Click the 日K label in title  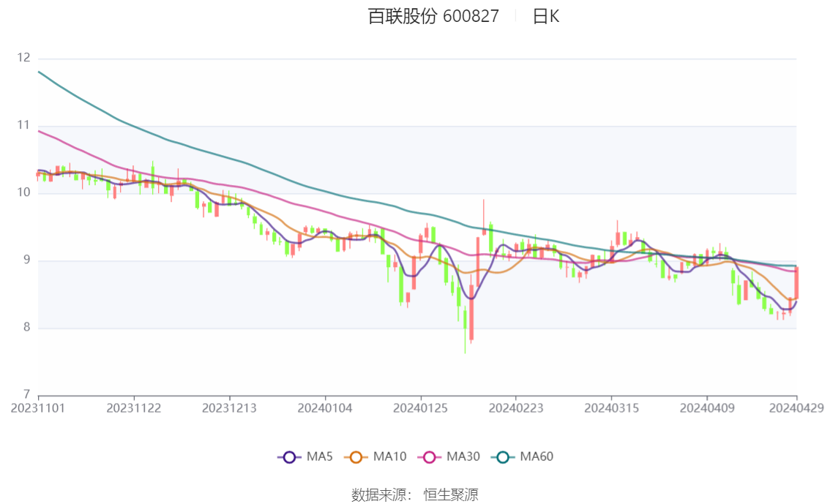(x=546, y=16)
